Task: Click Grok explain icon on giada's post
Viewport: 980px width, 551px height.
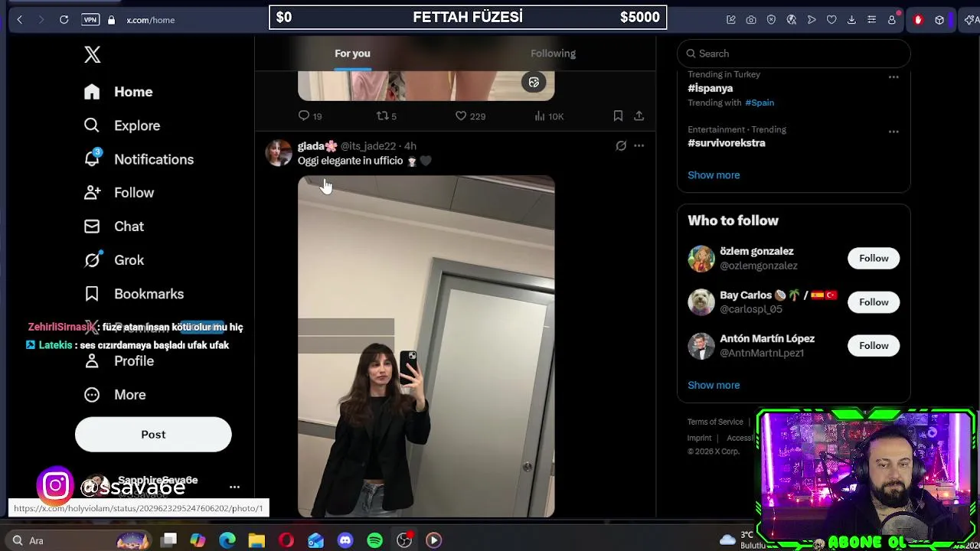Action: pyautogui.click(x=621, y=145)
